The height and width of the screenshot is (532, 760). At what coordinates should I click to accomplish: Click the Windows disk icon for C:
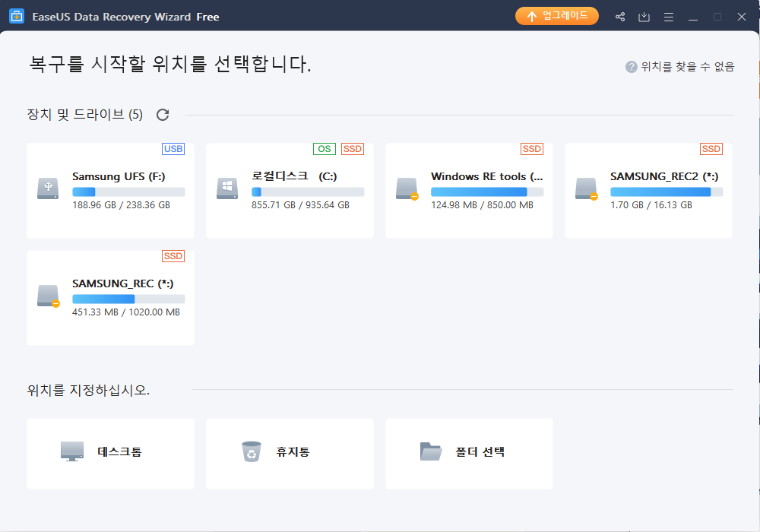tap(227, 188)
